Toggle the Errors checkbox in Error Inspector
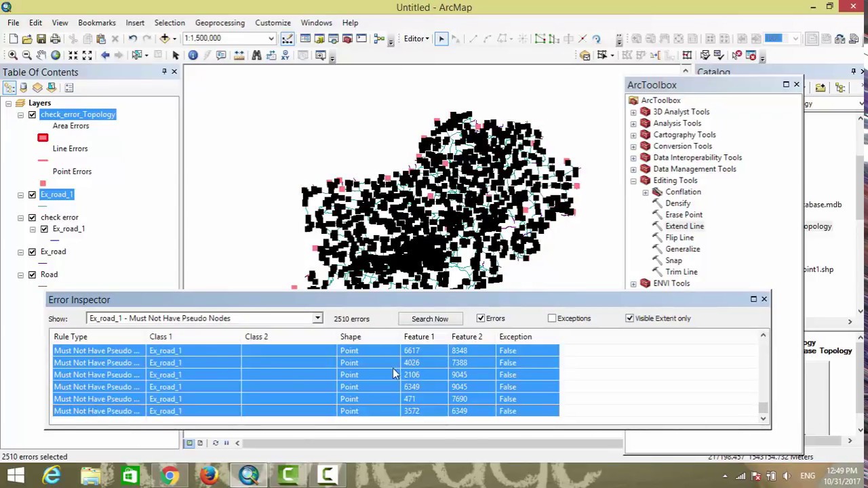 tap(481, 318)
